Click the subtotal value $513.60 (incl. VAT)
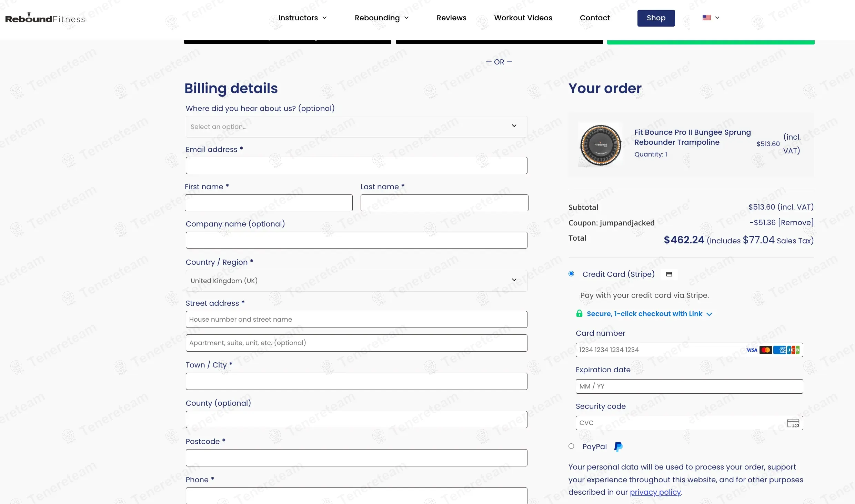The height and width of the screenshot is (504, 855). (781, 207)
